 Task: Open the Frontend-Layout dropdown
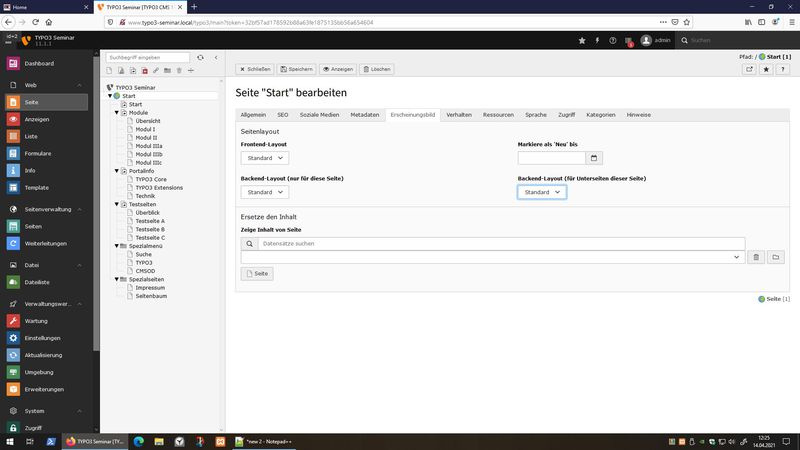pyautogui.click(x=265, y=158)
